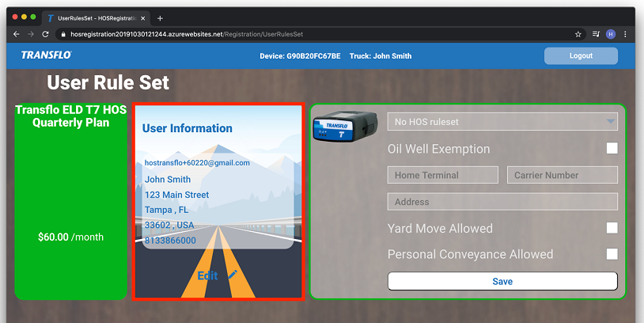Bookmark this page with star icon
The width and height of the screenshot is (644, 323).
click(x=578, y=34)
